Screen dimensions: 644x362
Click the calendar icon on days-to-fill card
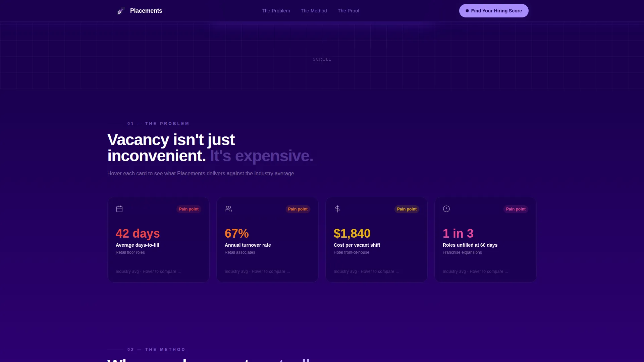click(x=119, y=209)
